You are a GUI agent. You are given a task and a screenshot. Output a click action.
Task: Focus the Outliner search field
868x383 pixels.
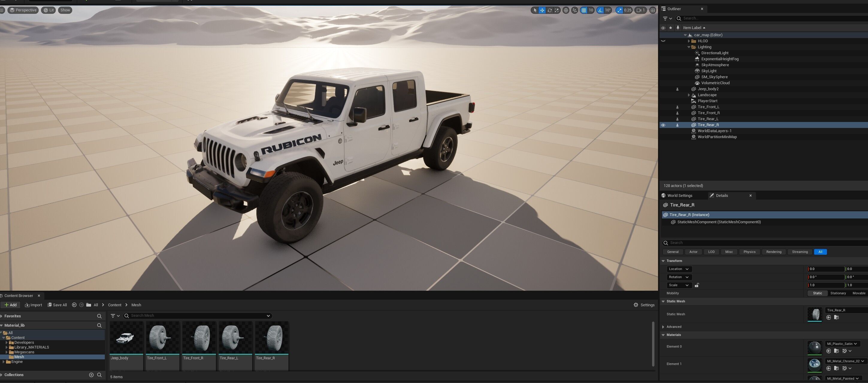click(772, 18)
